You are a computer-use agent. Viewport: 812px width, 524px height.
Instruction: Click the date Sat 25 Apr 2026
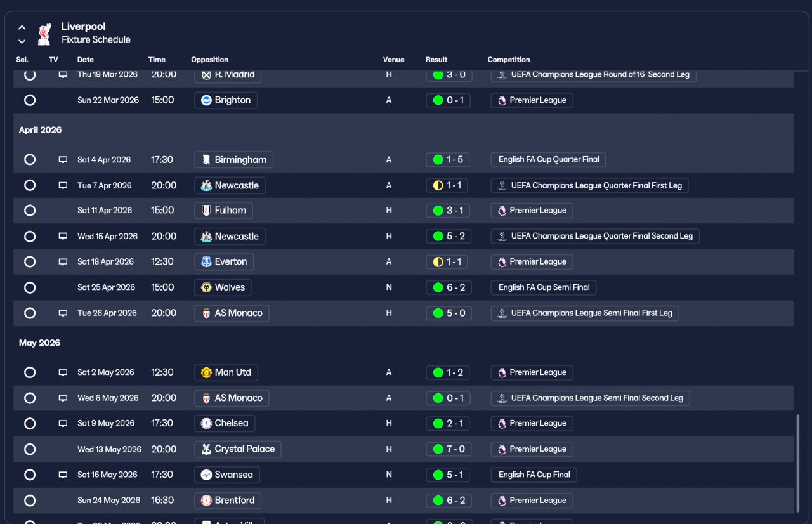(106, 287)
